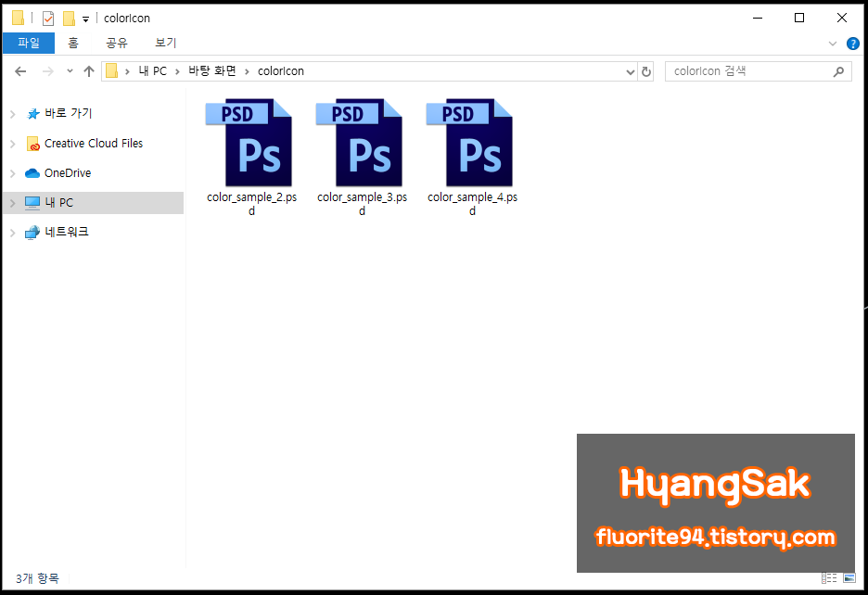Image resolution: width=868 pixels, height=595 pixels.
Task: Select 바로 가기 in navigation pane
Action: pyautogui.click(x=68, y=113)
